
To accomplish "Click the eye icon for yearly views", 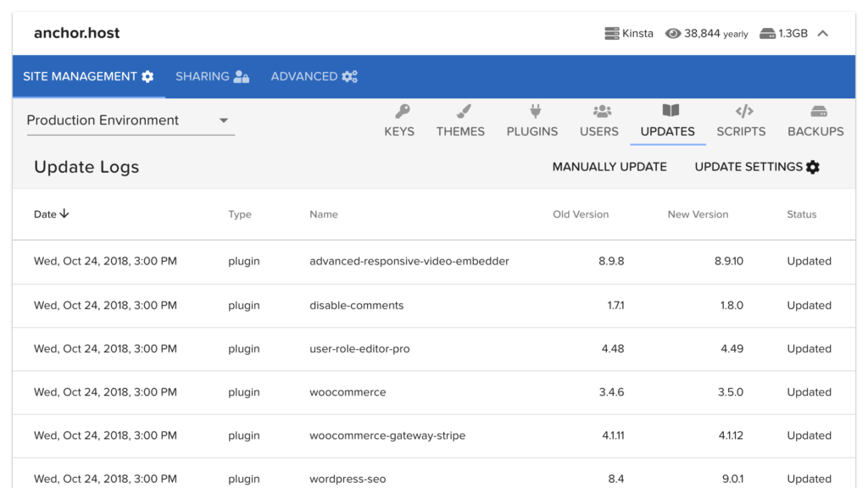I will pos(673,34).
